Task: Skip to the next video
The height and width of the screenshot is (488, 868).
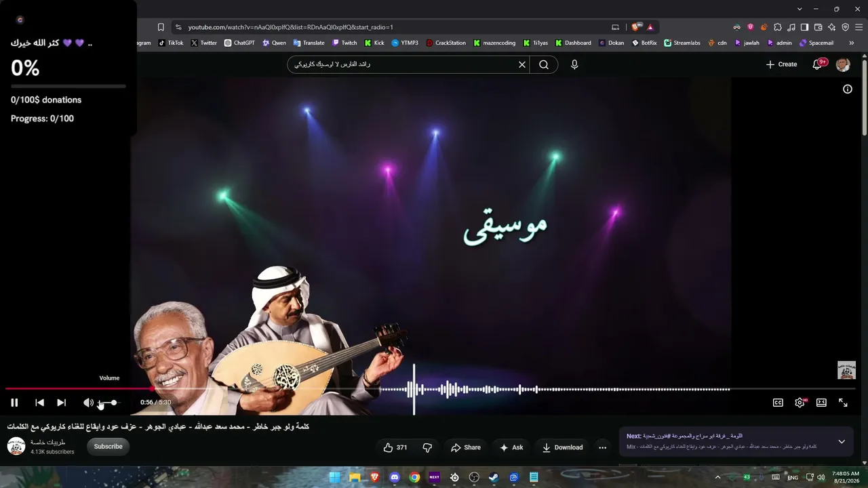Action: click(61, 403)
